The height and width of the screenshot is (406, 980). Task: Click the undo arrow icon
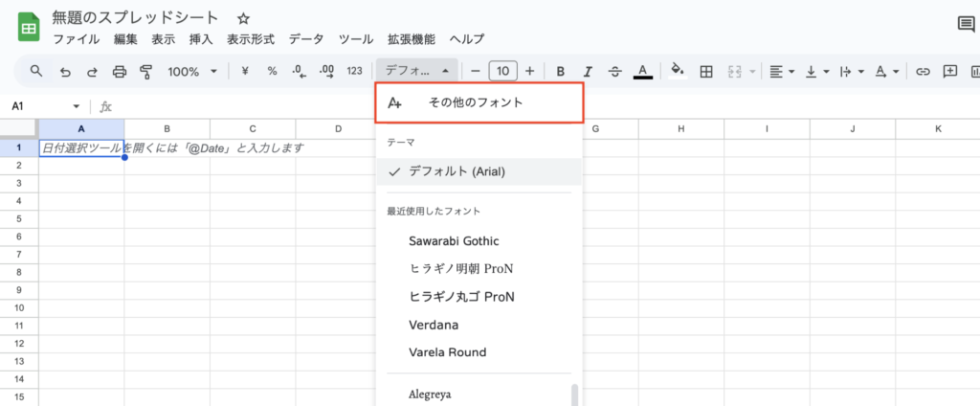65,71
